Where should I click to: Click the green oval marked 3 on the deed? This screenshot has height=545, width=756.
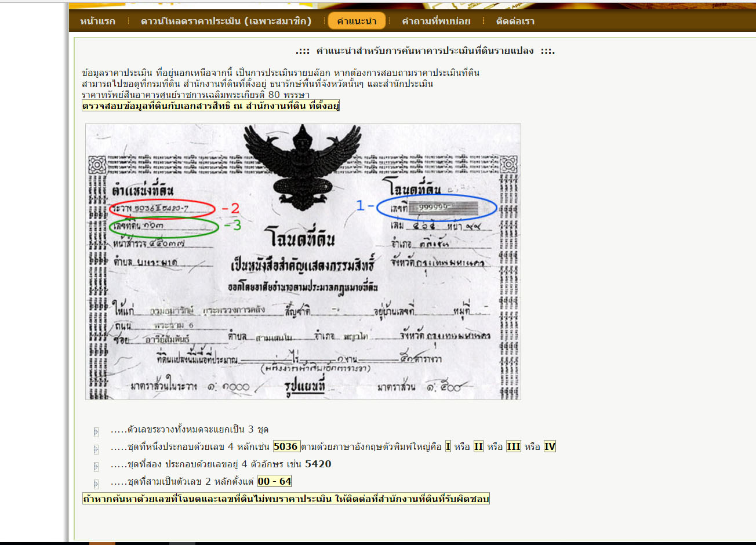(164, 227)
